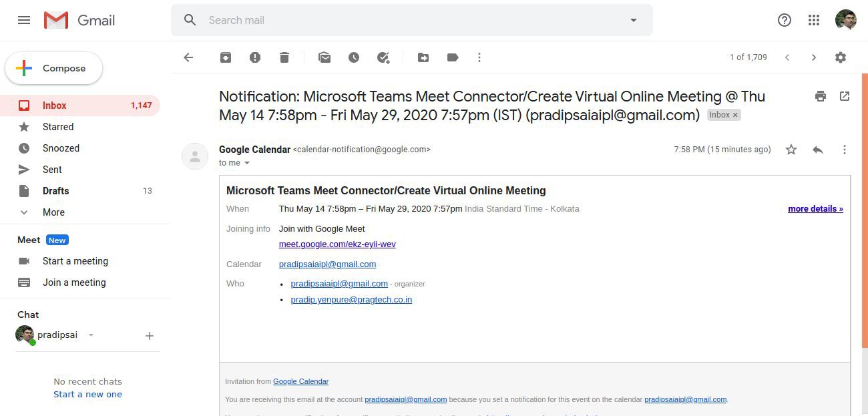Click the '1 of 1,709' counter

pyautogui.click(x=748, y=57)
